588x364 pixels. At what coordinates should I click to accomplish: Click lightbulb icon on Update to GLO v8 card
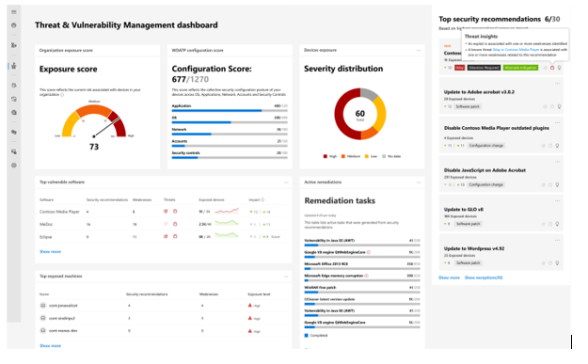click(x=557, y=224)
